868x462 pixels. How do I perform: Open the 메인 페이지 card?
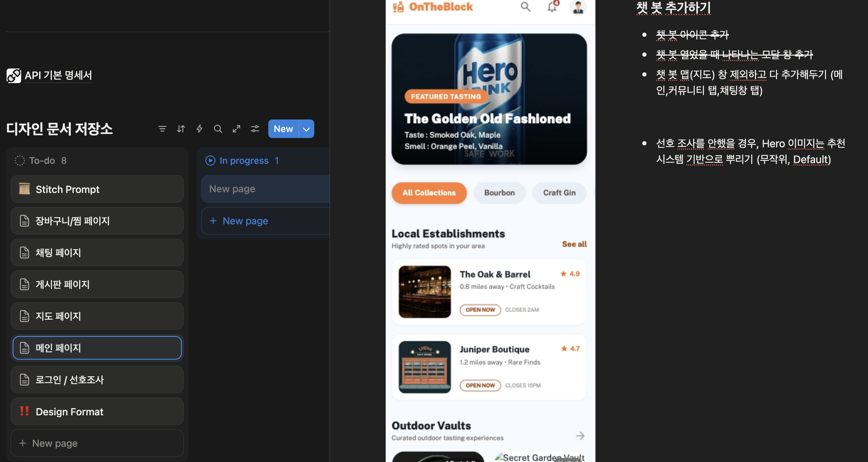[97, 348]
